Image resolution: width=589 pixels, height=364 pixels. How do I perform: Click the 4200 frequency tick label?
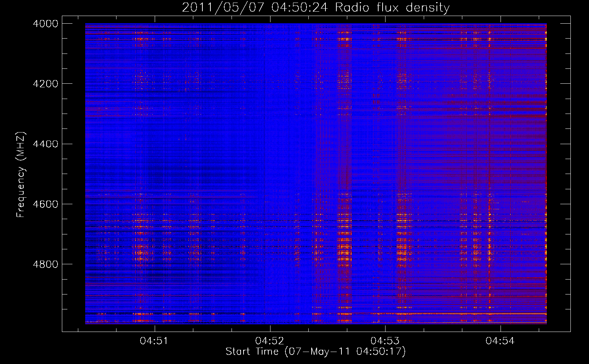coord(46,84)
